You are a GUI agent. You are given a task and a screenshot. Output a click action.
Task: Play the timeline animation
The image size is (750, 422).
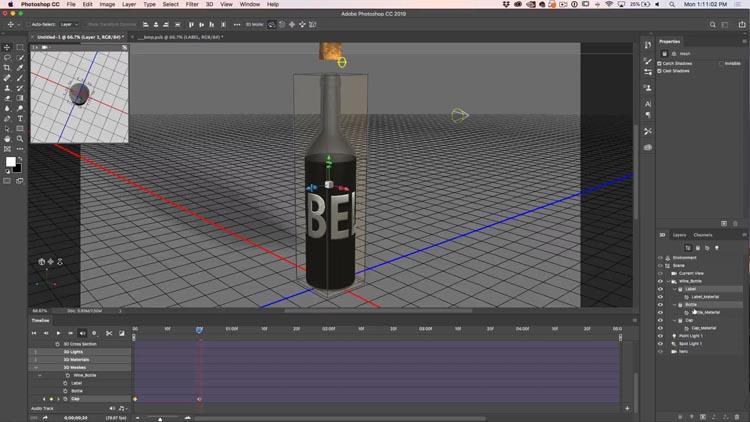(58, 333)
